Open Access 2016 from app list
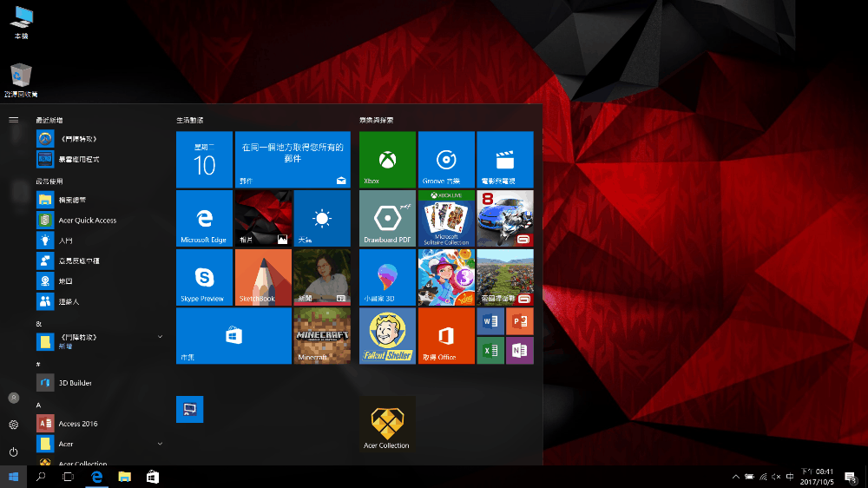This screenshot has height=488, width=868. pos(100,423)
